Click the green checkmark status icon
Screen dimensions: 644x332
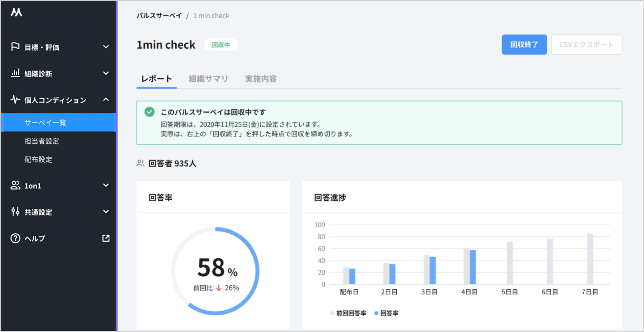pyautogui.click(x=149, y=112)
